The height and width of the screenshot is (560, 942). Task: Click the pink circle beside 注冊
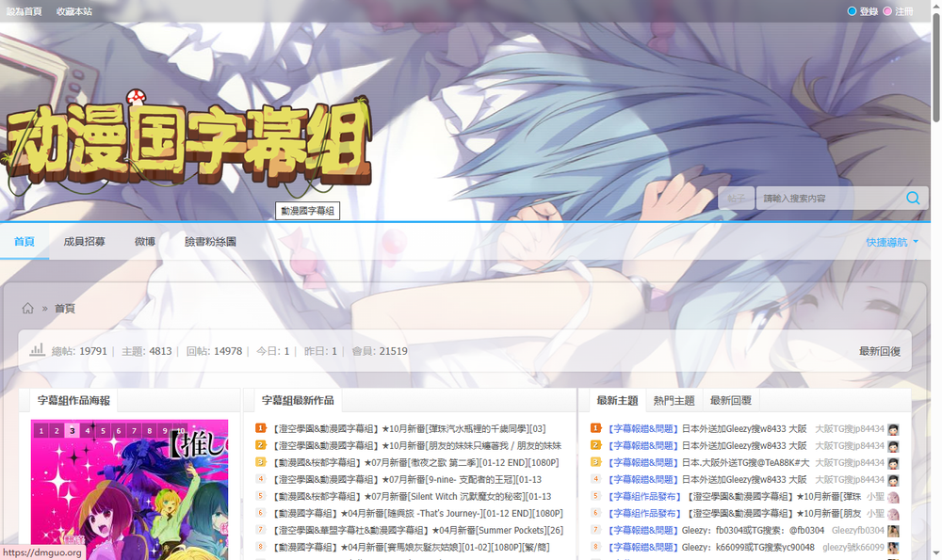click(887, 11)
